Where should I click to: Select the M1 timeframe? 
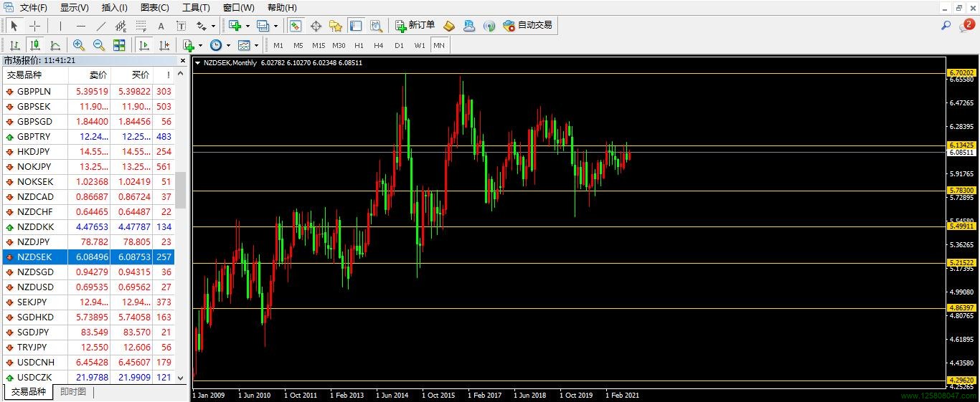tap(278, 45)
